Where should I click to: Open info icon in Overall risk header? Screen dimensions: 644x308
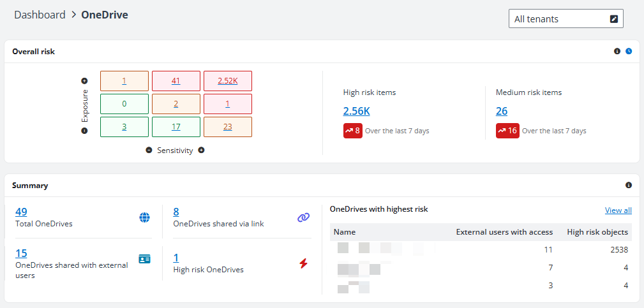617,51
